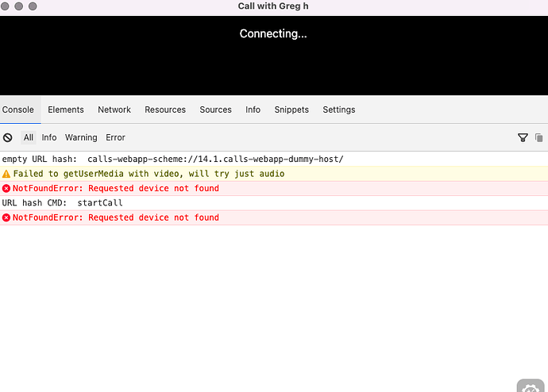Select the All log level filter

pos(29,138)
